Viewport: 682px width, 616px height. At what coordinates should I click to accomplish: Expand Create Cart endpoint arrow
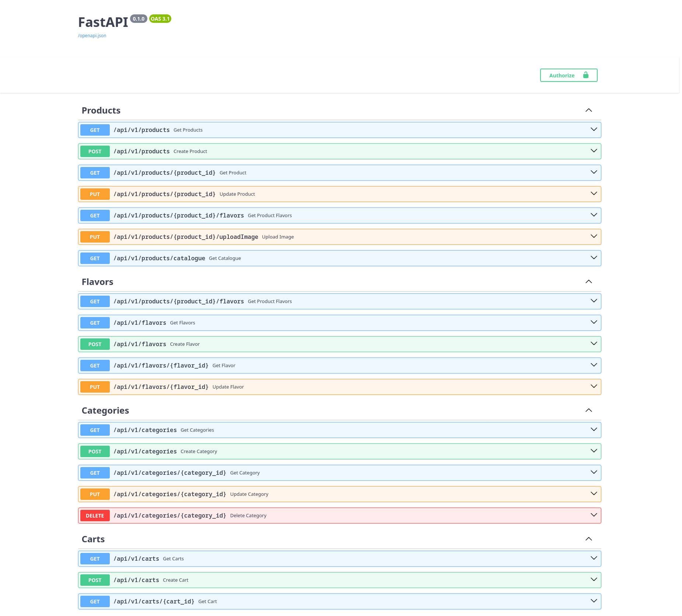pos(594,580)
